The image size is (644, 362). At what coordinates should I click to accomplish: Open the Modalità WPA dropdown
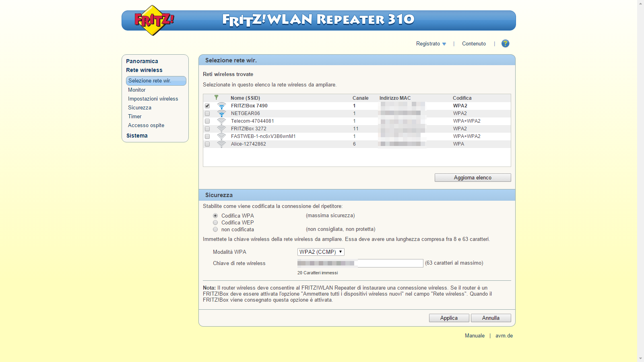(x=321, y=252)
